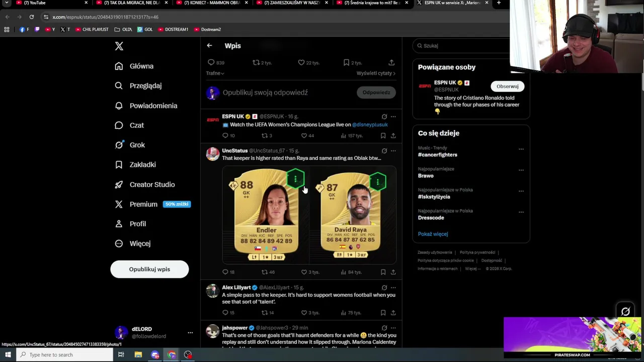Click Pokaż więcej trends link
644x362 pixels.
pyautogui.click(x=433, y=234)
